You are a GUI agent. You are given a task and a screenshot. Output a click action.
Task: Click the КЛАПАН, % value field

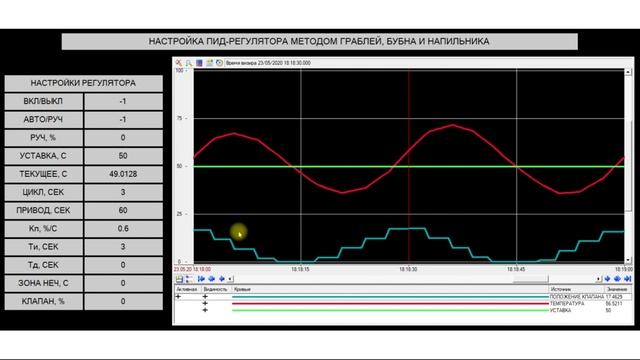pos(123,301)
